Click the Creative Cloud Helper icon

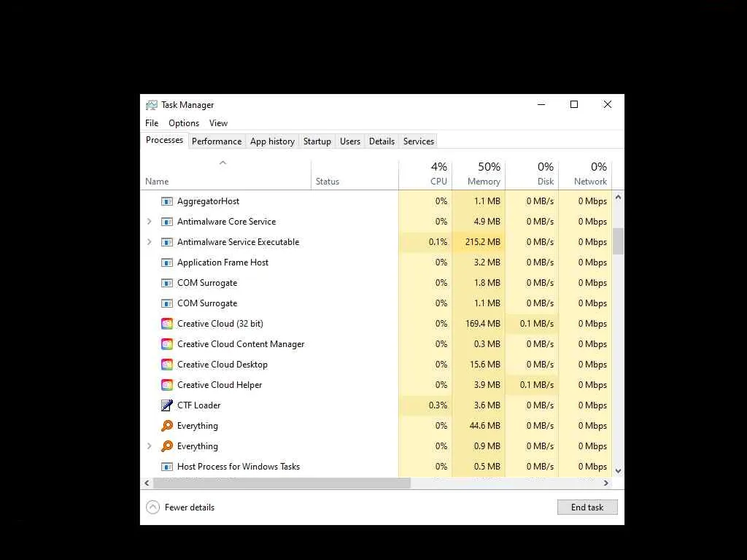[x=167, y=385]
